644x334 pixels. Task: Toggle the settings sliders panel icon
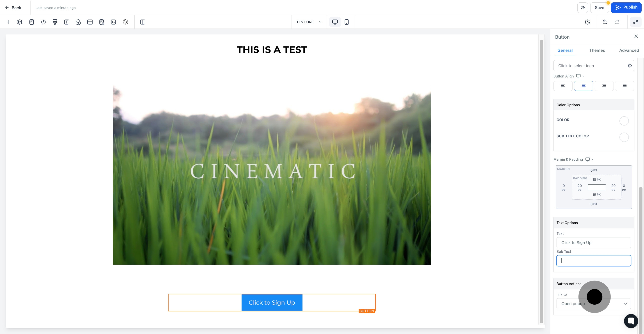[635, 22]
